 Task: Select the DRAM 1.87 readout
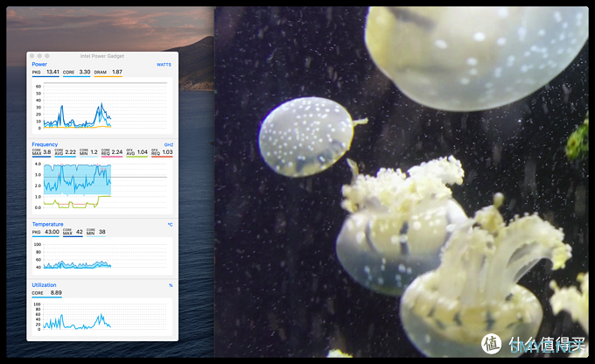click(x=108, y=72)
